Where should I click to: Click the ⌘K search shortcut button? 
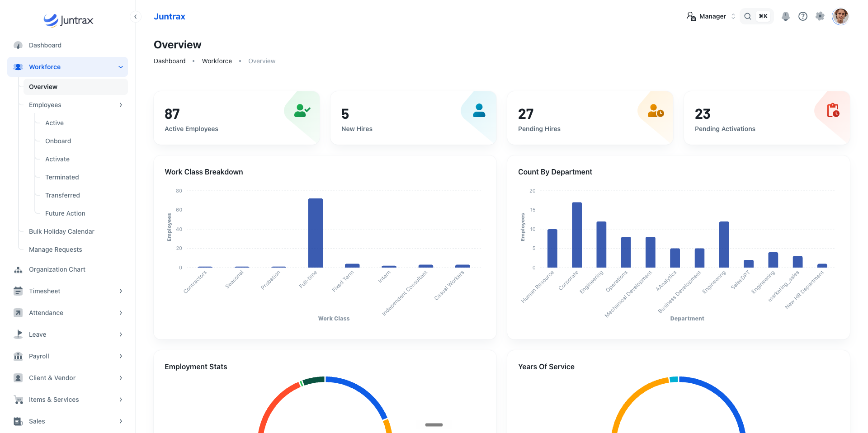(763, 16)
